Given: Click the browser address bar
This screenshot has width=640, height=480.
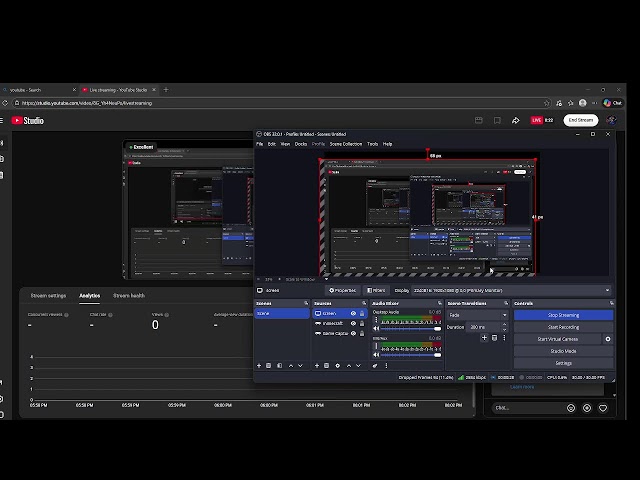Looking at the screenshot, I should pyautogui.click(x=282, y=103).
